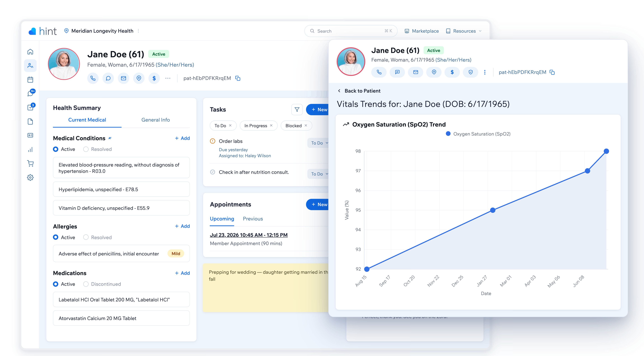This screenshot has height=356, width=644.
Task: Click email icon in main patient header
Action: click(124, 78)
